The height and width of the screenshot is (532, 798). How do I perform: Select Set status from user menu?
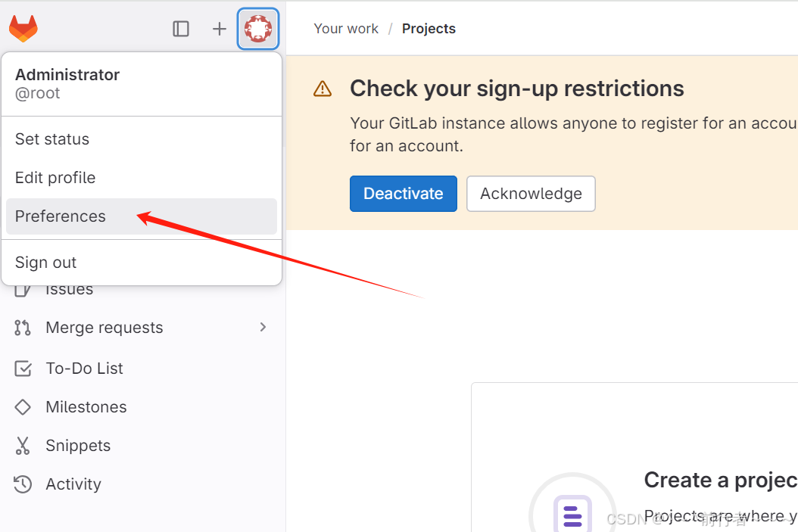142,138
